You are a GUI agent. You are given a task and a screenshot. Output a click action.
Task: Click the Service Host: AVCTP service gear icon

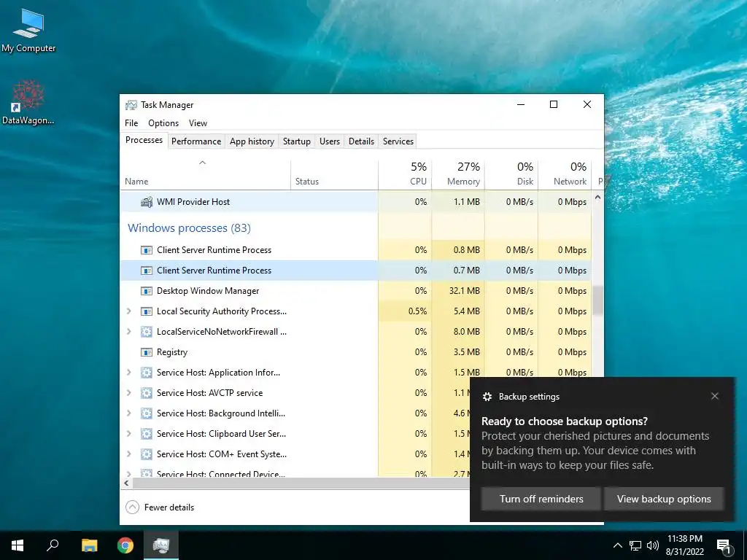[x=146, y=393]
